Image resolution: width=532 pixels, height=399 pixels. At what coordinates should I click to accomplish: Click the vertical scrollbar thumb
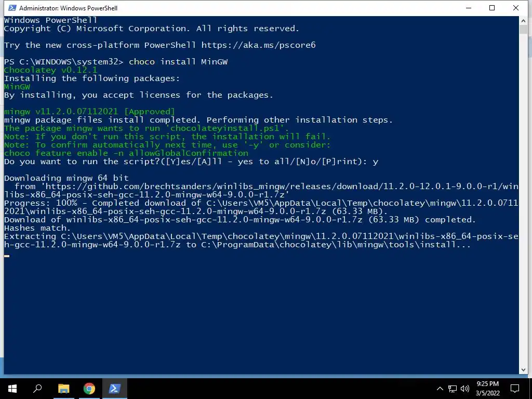pos(523,29)
